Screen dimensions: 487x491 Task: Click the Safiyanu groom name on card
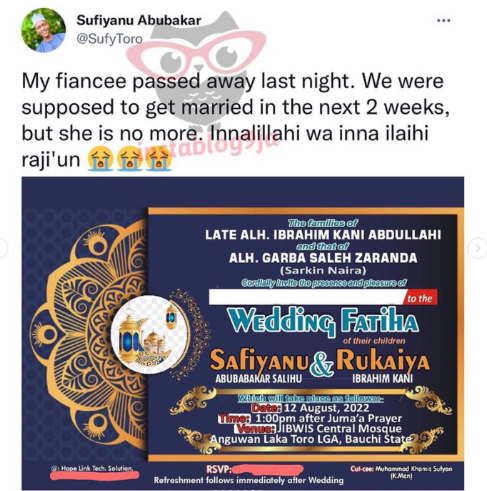(259, 361)
